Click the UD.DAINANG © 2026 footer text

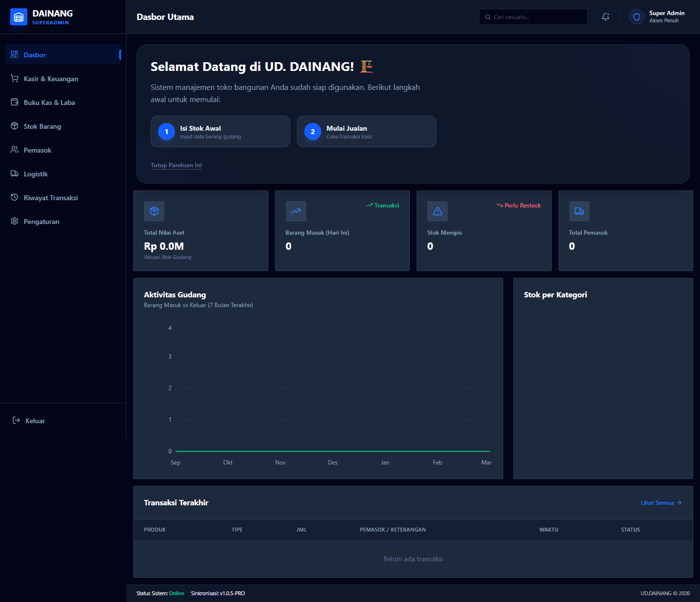(665, 593)
